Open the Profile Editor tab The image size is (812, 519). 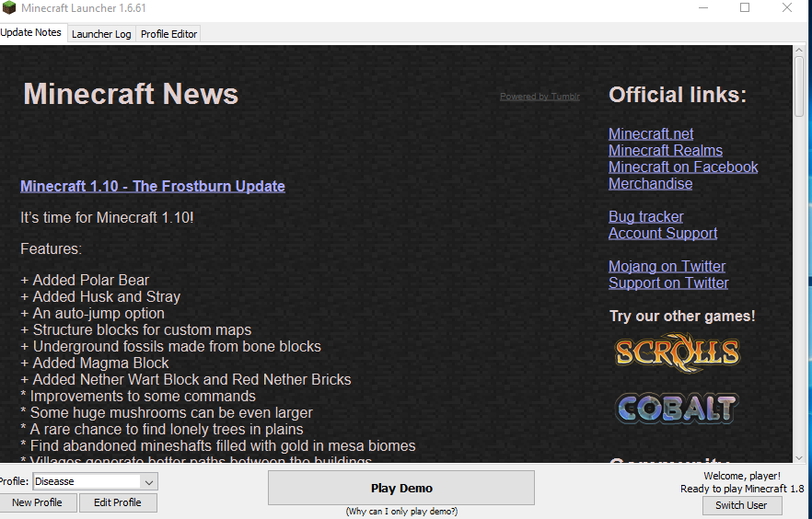click(x=168, y=34)
